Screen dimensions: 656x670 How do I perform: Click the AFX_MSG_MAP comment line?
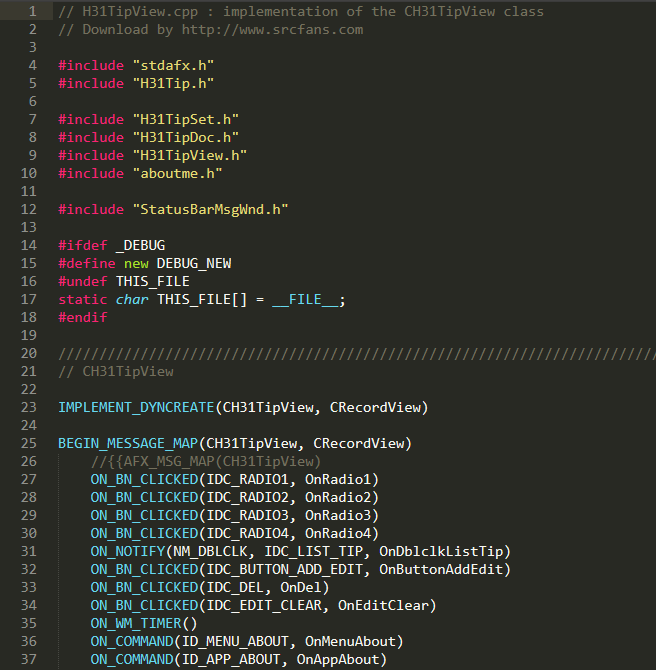tap(206, 461)
